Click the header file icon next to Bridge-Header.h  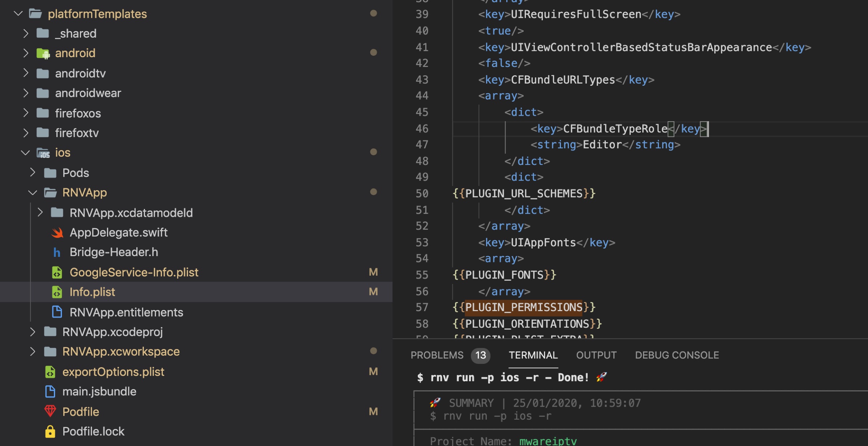coord(57,252)
